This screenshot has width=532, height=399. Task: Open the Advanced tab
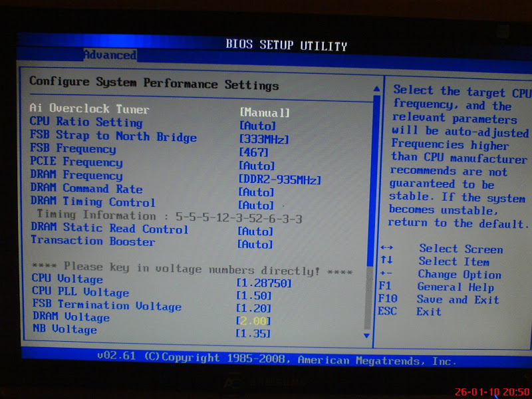point(110,55)
